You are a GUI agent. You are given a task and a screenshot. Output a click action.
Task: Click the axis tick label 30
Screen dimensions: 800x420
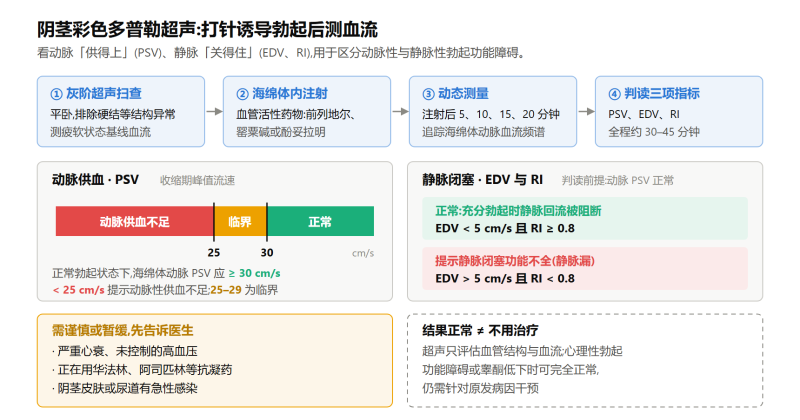click(x=267, y=253)
